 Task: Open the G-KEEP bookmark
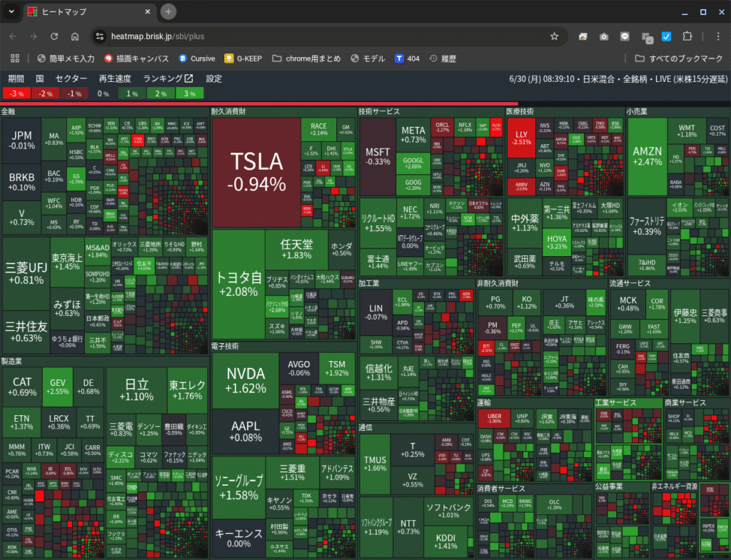[243, 58]
